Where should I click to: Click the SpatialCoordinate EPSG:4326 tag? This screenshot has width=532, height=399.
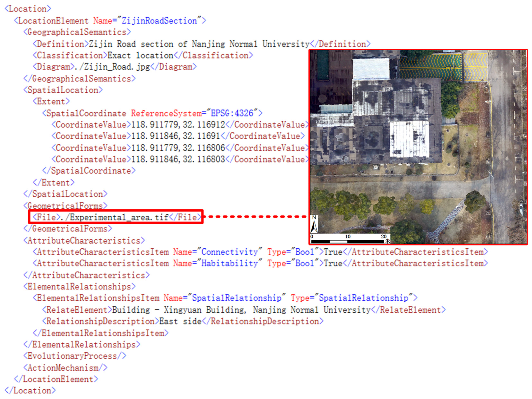pos(152,113)
